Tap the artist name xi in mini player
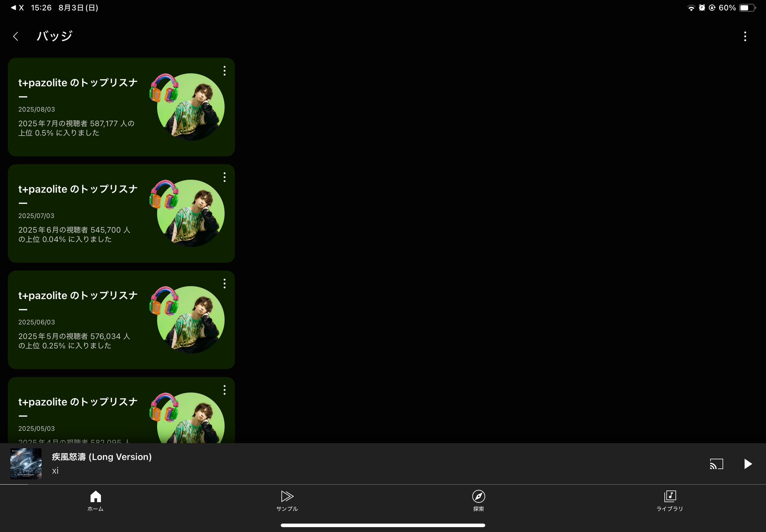766x532 pixels. (55, 471)
